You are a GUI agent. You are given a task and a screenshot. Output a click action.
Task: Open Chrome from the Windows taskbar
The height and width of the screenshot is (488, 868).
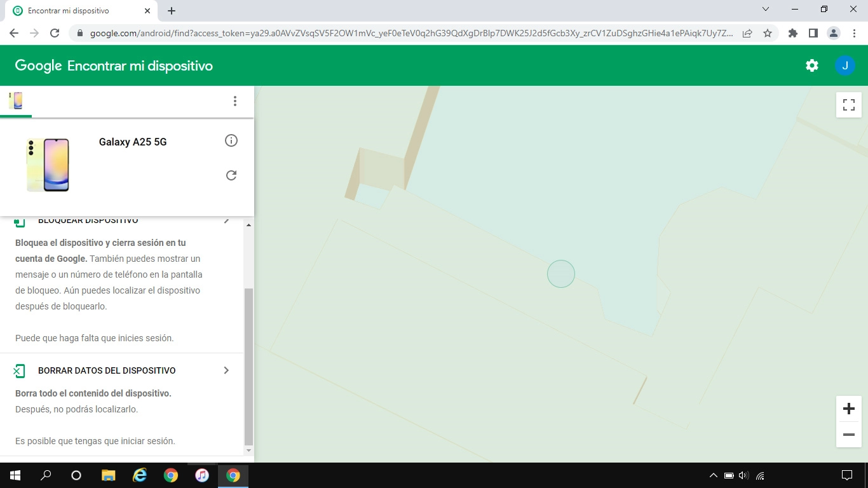[171, 475]
